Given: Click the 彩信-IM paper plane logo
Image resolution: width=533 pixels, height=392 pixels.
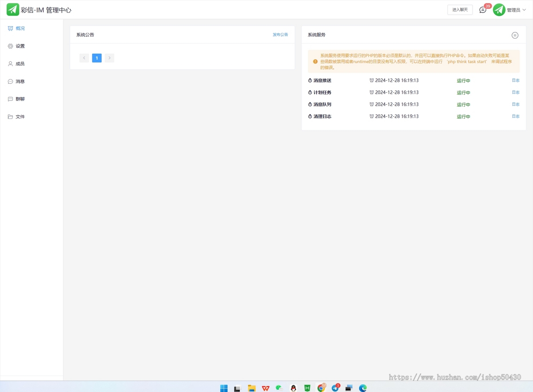Looking at the screenshot, I should (x=13, y=10).
